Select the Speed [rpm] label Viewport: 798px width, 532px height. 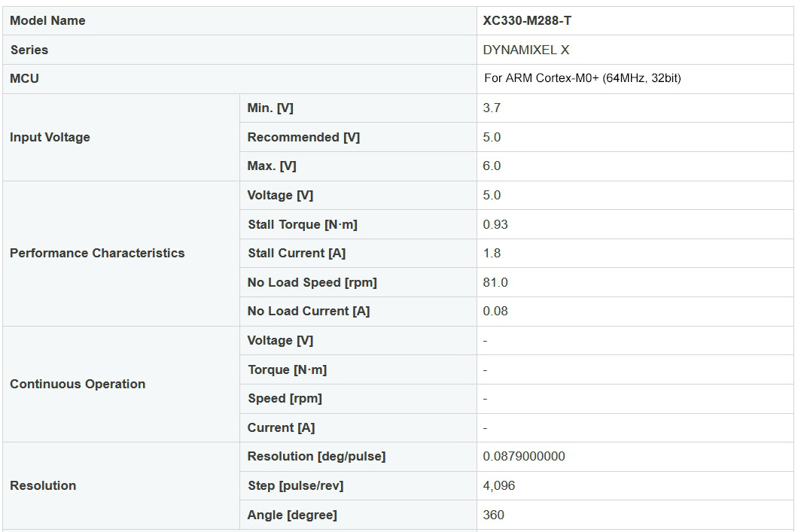[285, 398]
